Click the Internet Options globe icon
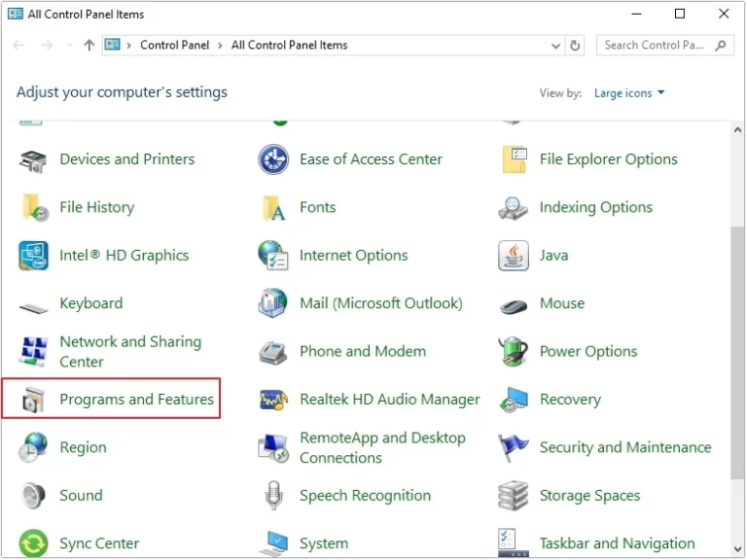Image resolution: width=747 pixels, height=560 pixels. tap(273, 256)
